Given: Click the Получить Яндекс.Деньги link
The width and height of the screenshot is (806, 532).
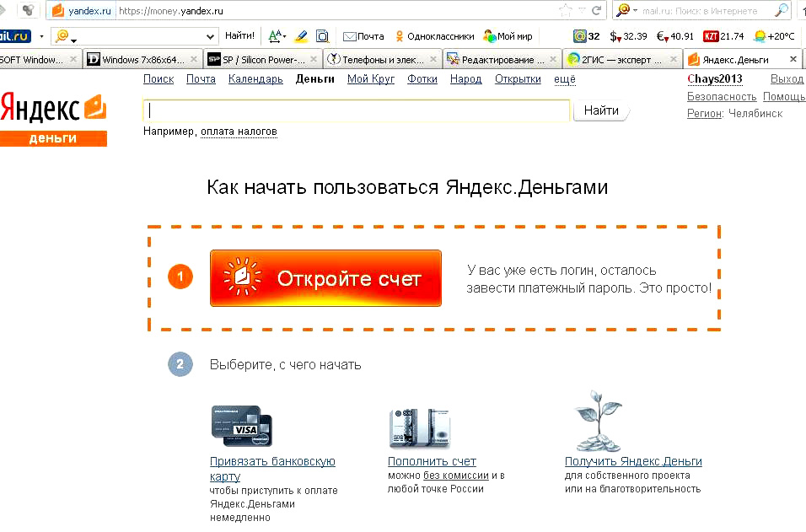Looking at the screenshot, I should pyautogui.click(x=633, y=461).
